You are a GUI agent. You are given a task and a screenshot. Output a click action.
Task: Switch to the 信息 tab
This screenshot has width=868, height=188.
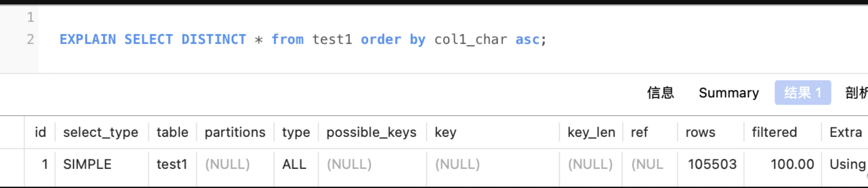(660, 93)
